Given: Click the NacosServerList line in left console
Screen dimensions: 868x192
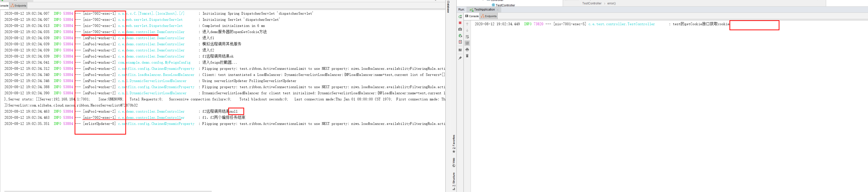Looking at the screenshot, I should tap(71, 106).
